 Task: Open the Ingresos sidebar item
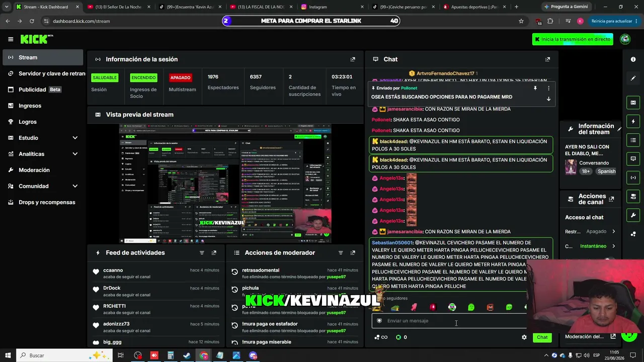43,106
